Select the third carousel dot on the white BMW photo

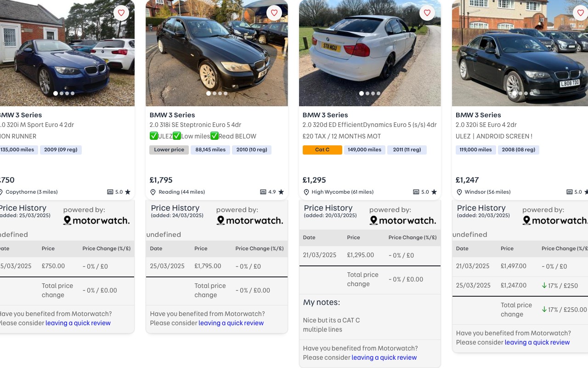tap(373, 93)
